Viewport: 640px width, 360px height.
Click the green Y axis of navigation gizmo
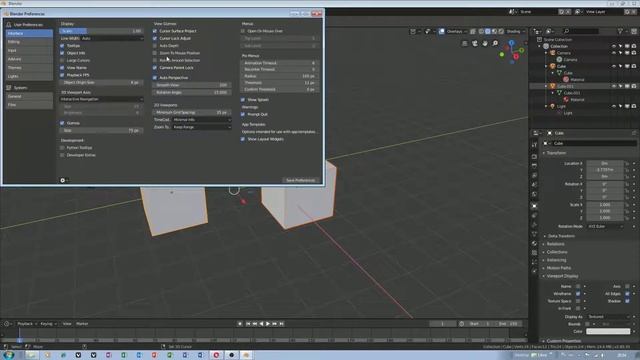click(x=521, y=50)
